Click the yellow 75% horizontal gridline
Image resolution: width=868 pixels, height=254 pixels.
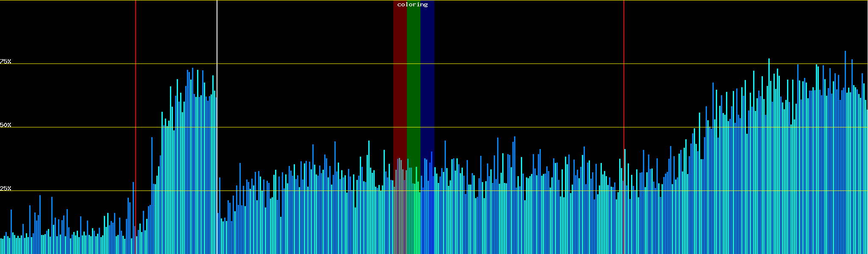(509, 64)
